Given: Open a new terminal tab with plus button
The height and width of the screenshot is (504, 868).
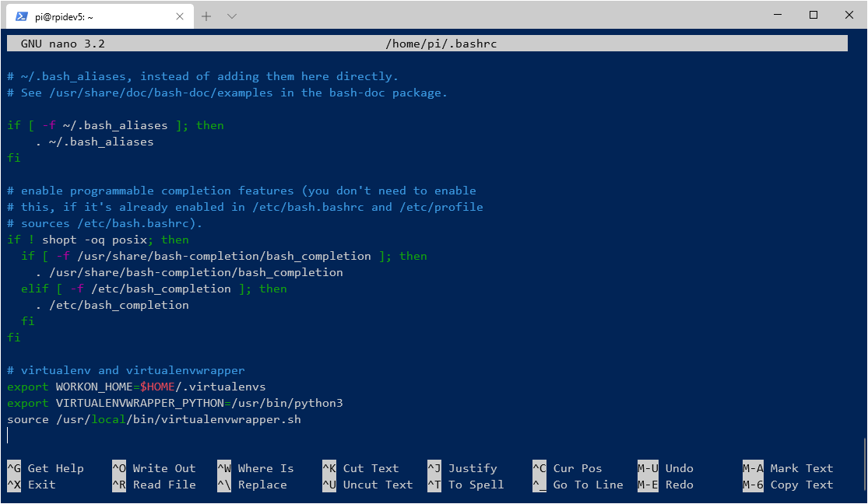Looking at the screenshot, I should 206,16.
